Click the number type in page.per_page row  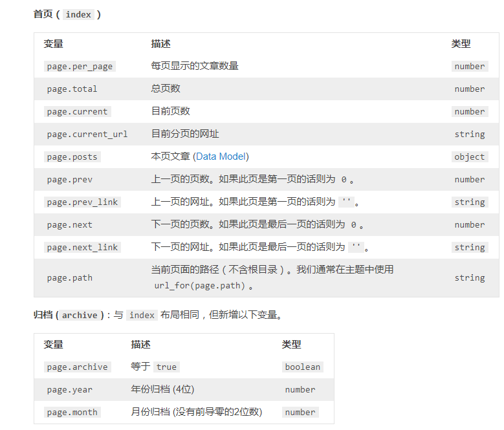click(x=470, y=67)
